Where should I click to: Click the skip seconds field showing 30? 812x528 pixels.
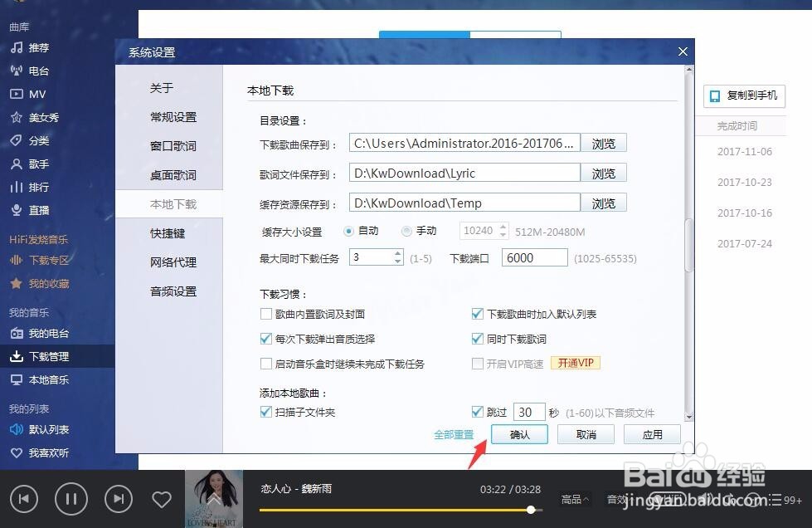pos(528,412)
